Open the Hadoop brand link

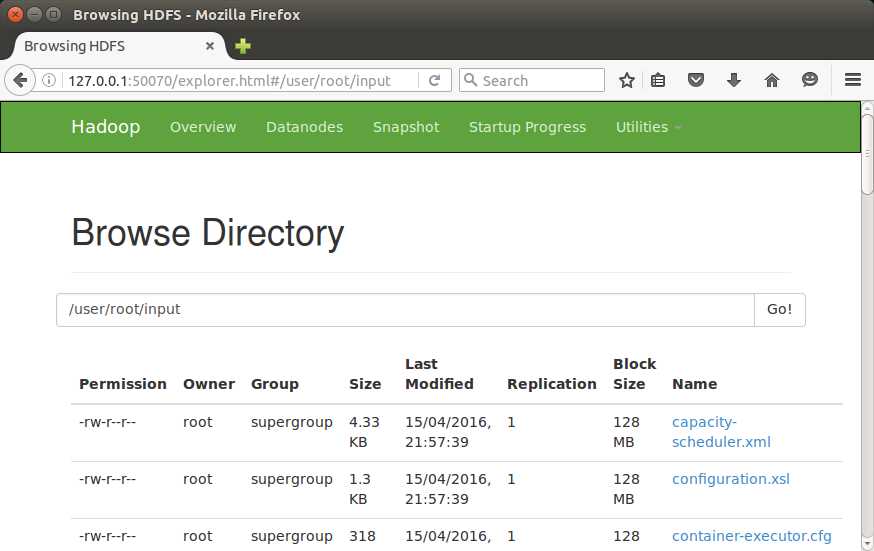coord(105,127)
